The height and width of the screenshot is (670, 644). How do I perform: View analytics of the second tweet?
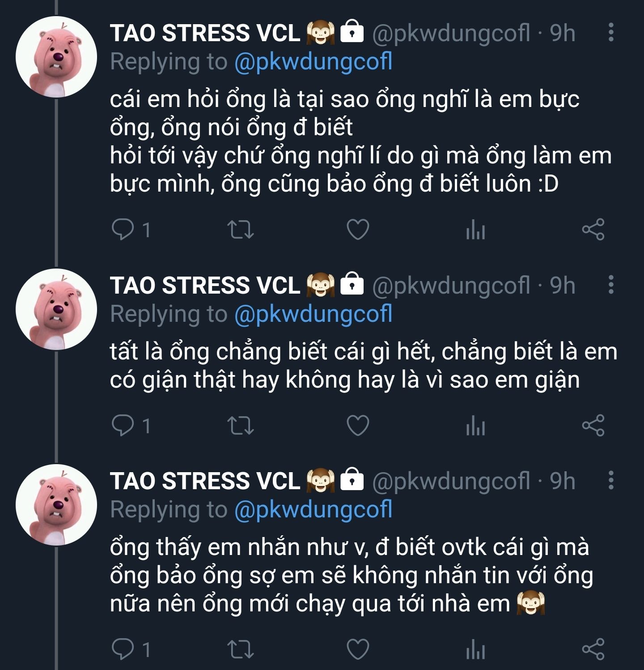[x=475, y=426]
